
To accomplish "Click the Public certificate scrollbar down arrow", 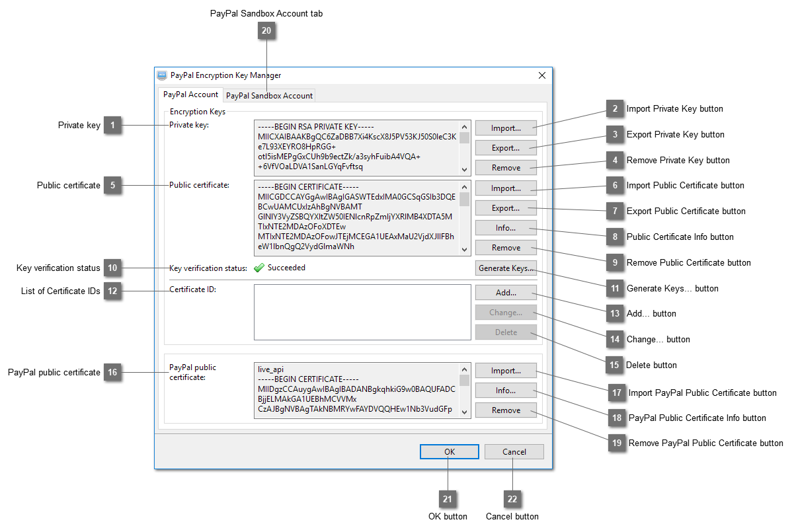I will pos(465,249).
